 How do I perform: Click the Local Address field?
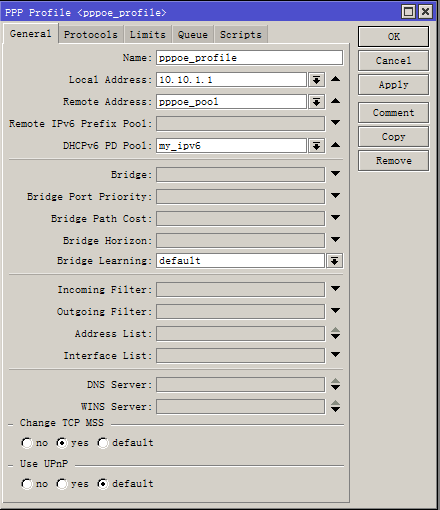point(231,80)
